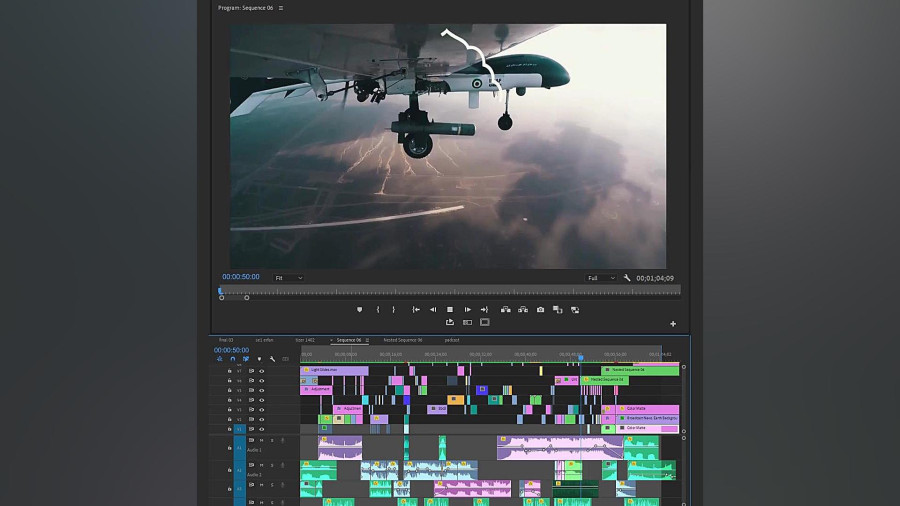Click the Program monitor scrub bar
This screenshot has height=506, width=900.
click(x=450, y=291)
